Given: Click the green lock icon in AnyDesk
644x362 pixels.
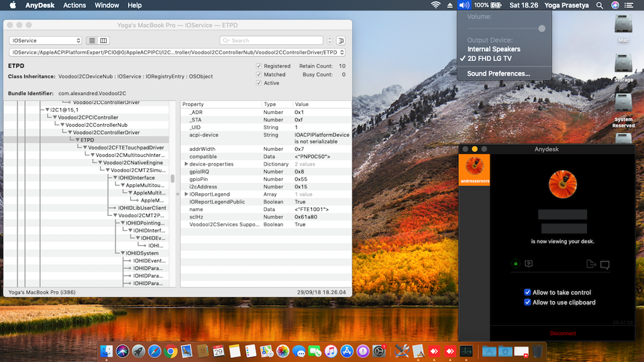Looking at the screenshot, I should coord(515,264).
